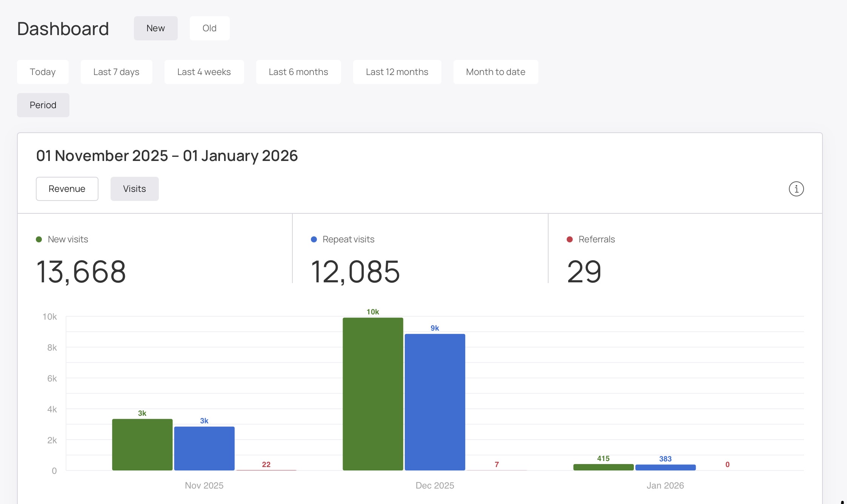
Task: Click the info circle icon
Action: click(x=796, y=189)
